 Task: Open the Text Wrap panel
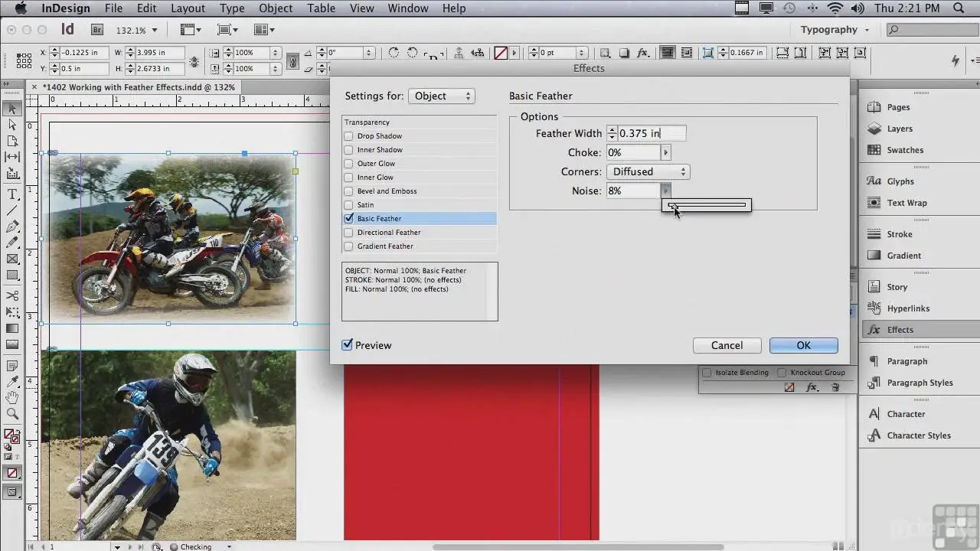[x=906, y=203]
